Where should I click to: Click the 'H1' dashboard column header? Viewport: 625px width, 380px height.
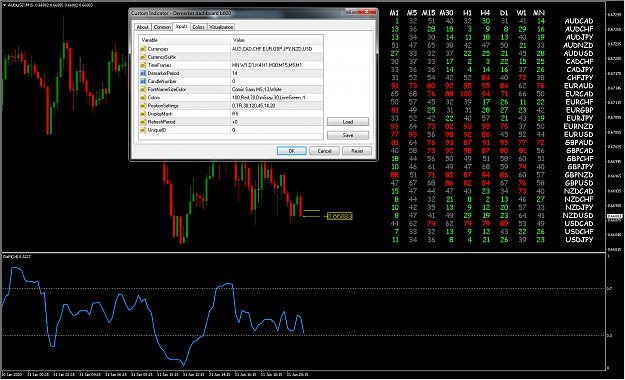pyautogui.click(x=467, y=13)
